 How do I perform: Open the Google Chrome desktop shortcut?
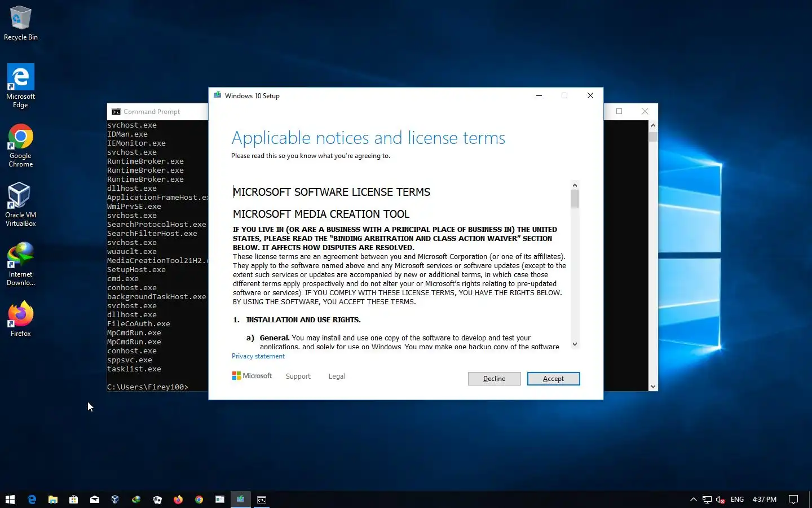(21, 146)
